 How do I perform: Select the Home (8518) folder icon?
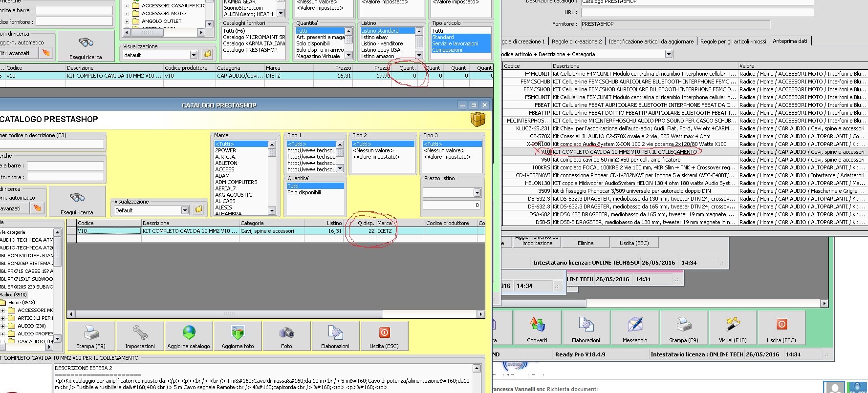[3, 302]
